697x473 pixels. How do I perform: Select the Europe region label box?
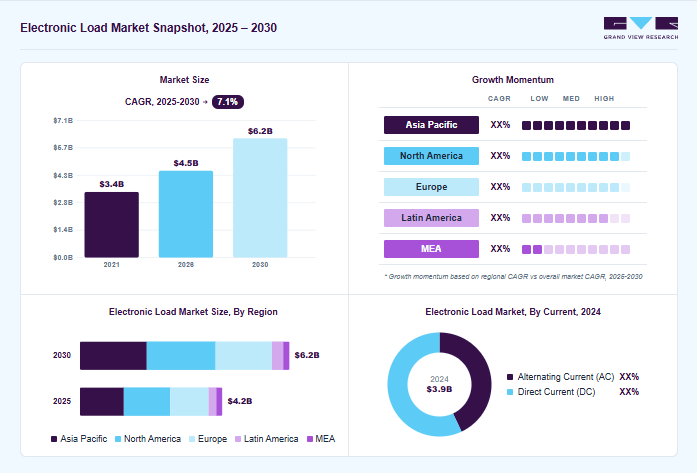tap(431, 187)
